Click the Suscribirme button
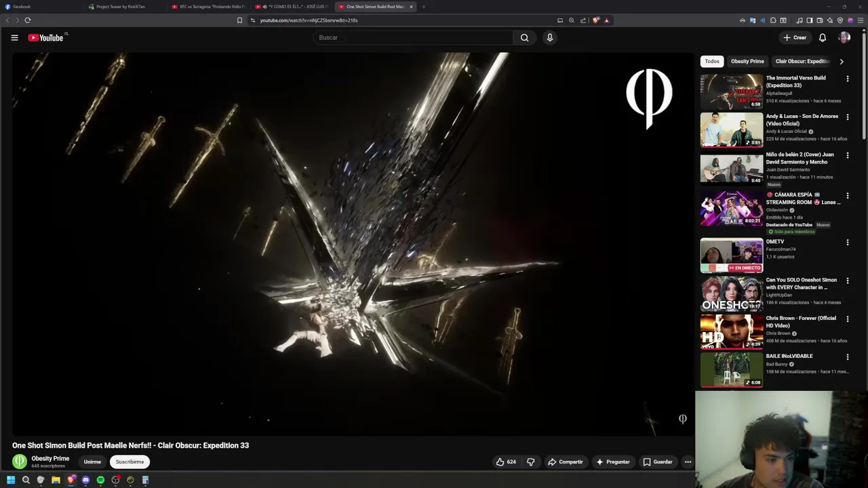The width and height of the screenshot is (868, 488). pyautogui.click(x=130, y=462)
